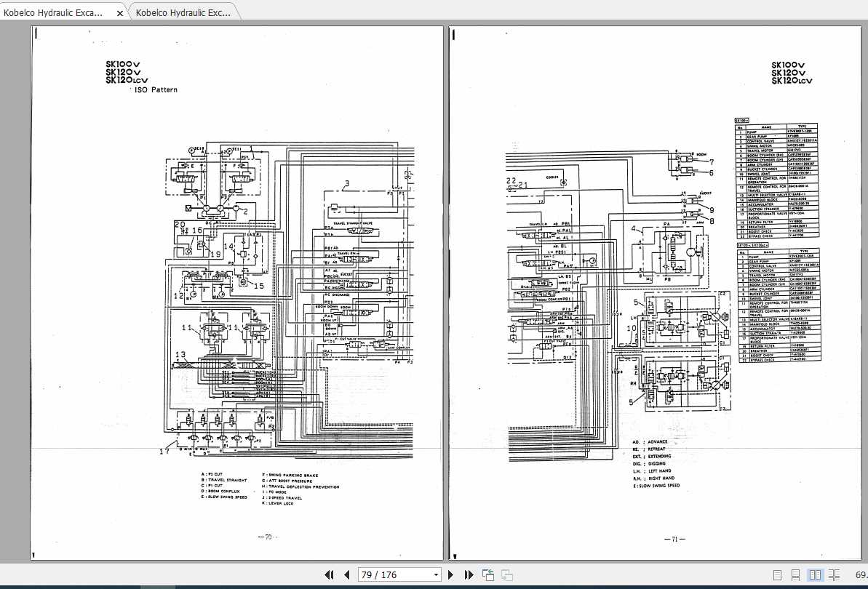Click 'B : TRAVEL STRAIGHT' legend entry
The width and height of the screenshot is (868, 589).
(x=224, y=480)
